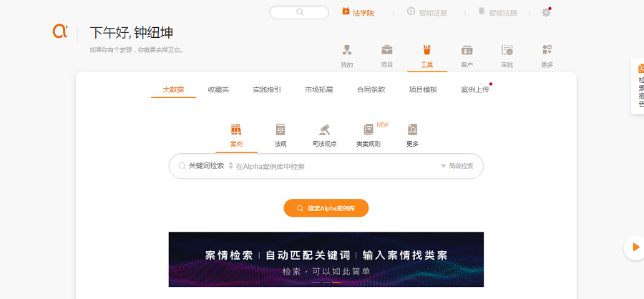The image size is (644, 299).
Task: Select the highlighted orange banner indicator dash
Action: tap(336, 283)
